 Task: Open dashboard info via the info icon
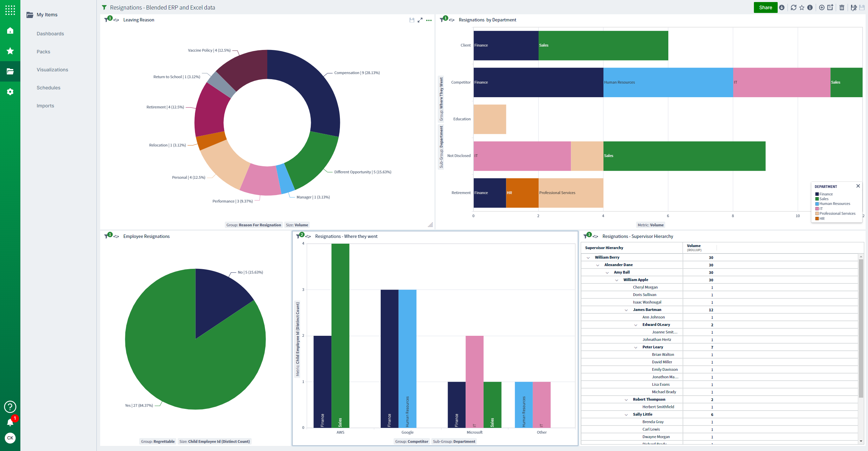click(x=810, y=7)
